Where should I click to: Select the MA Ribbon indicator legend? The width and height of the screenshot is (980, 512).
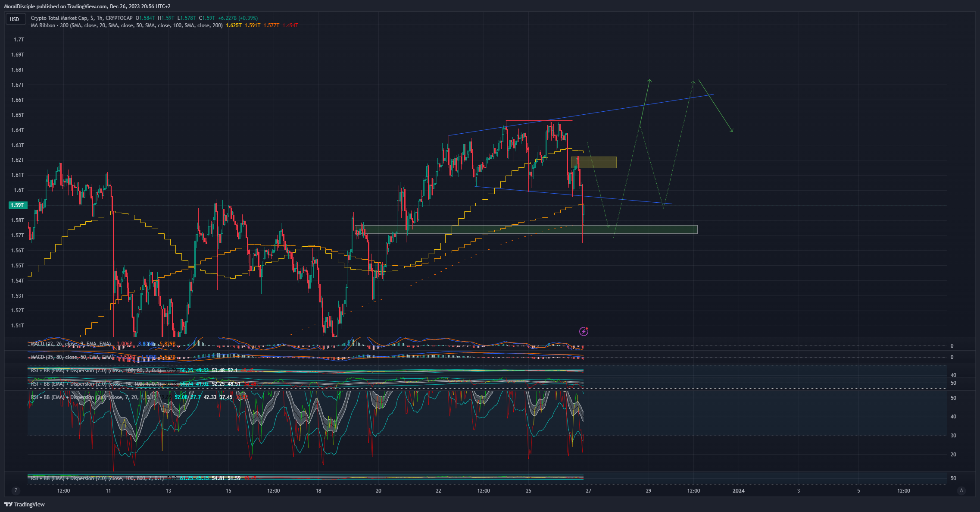click(x=127, y=25)
